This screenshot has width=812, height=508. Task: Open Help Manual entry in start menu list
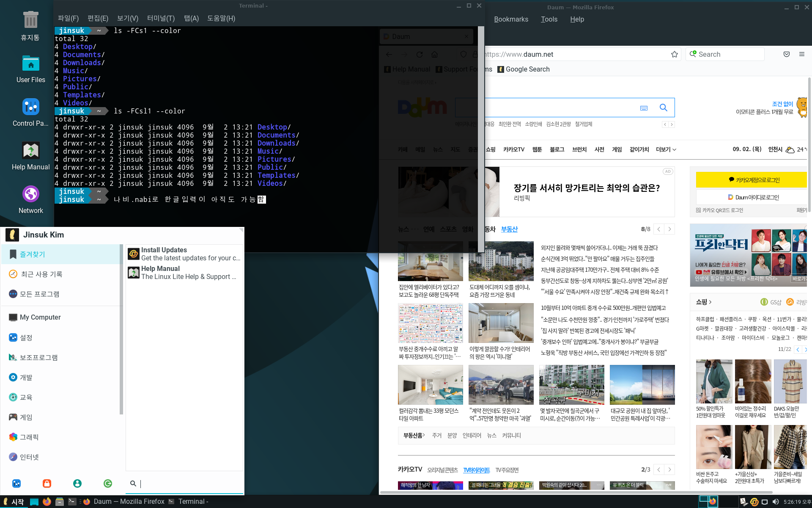(x=184, y=273)
